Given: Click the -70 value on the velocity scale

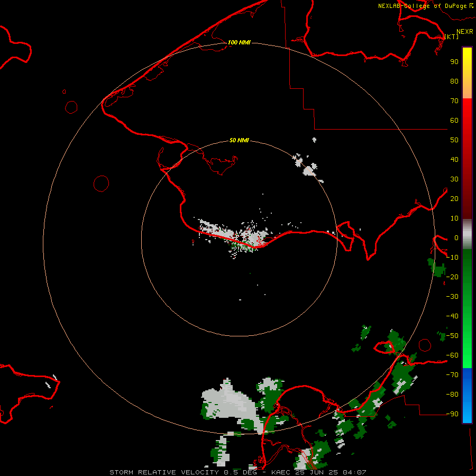Looking at the screenshot, I should 452,374.
